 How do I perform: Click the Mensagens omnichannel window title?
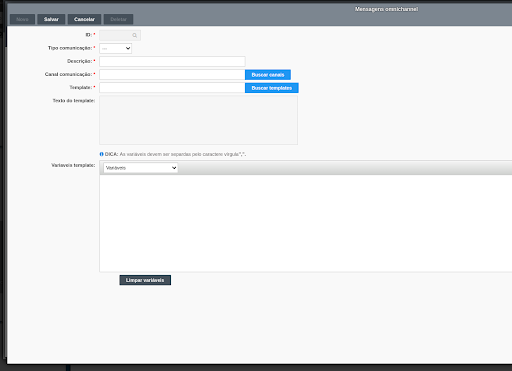[x=386, y=9]
